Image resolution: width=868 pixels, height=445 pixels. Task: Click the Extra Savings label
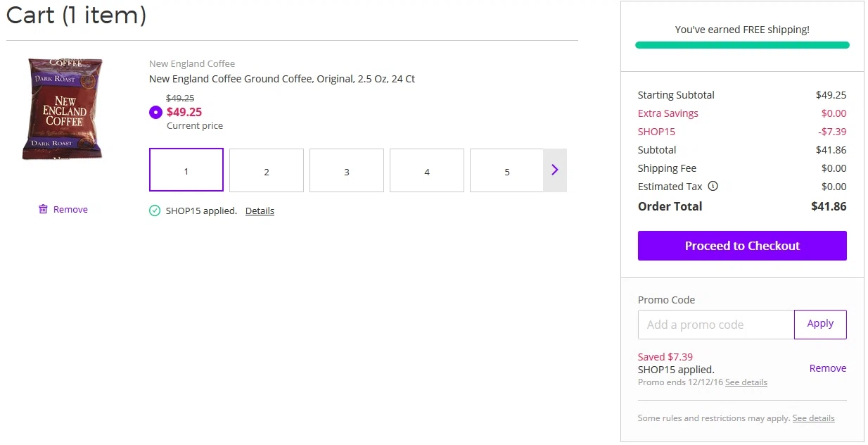click(668, 113)
